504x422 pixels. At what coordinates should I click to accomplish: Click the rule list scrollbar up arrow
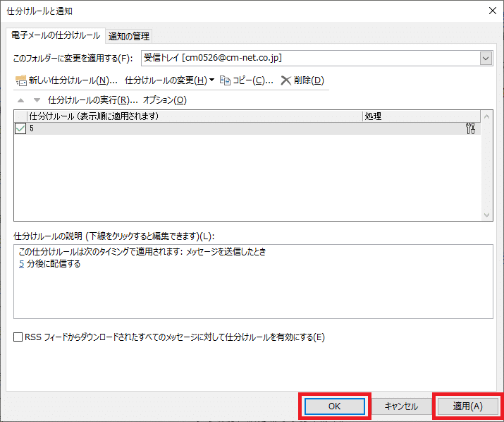point(486,116)
